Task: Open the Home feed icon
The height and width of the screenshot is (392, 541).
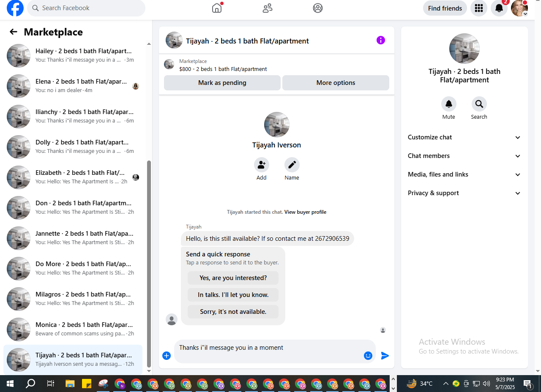Action: click(x=217, y=8)
